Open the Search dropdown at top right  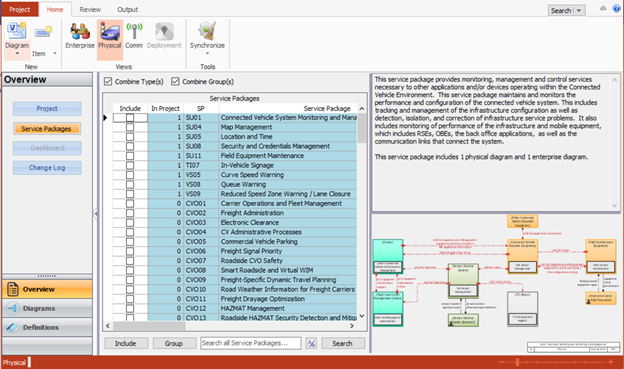pos(579,11)
